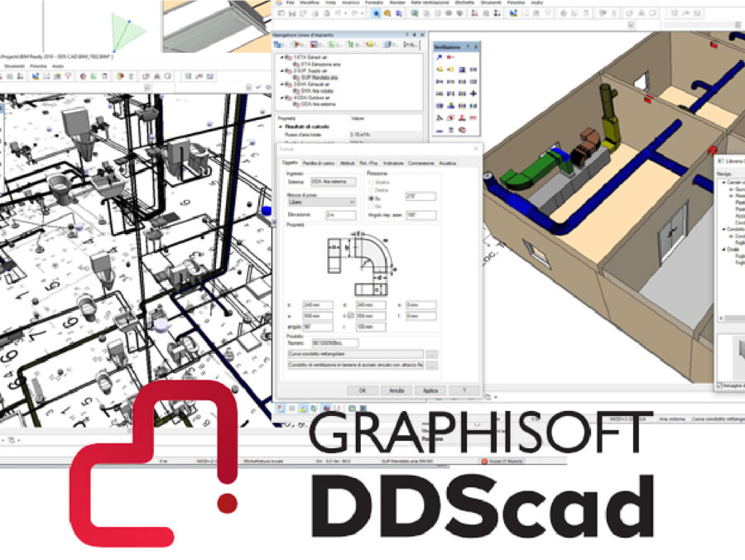
Task: Click the red arrow icon in Ventilazione palette
Action: click(449, 58)
